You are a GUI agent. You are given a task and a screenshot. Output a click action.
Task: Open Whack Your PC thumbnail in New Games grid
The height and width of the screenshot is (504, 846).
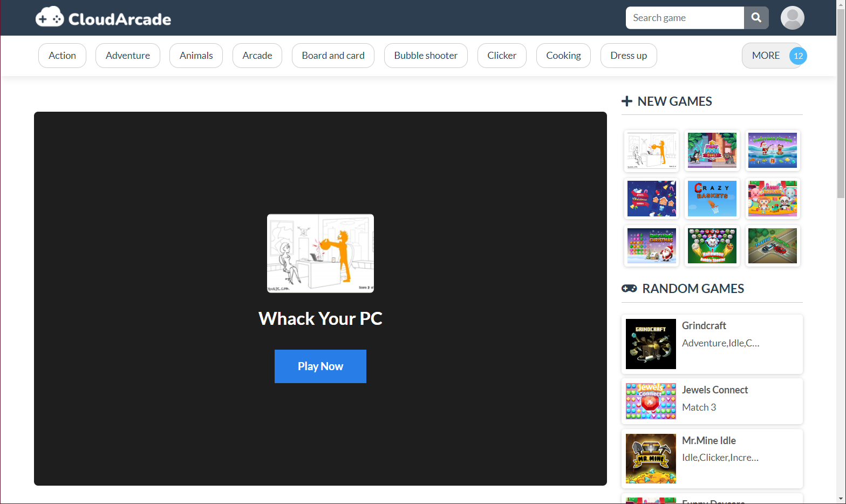pos(652,151)
